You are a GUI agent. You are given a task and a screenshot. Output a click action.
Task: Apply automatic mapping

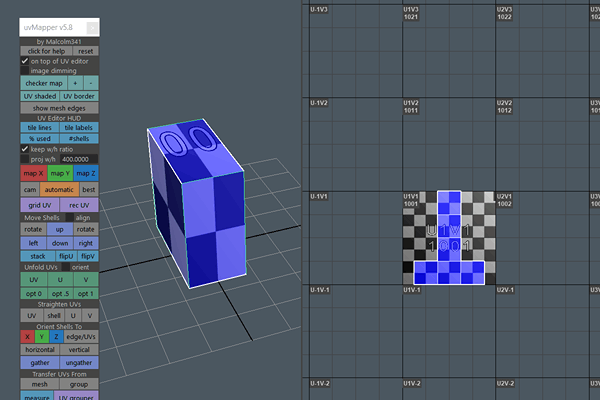point(59,188)
